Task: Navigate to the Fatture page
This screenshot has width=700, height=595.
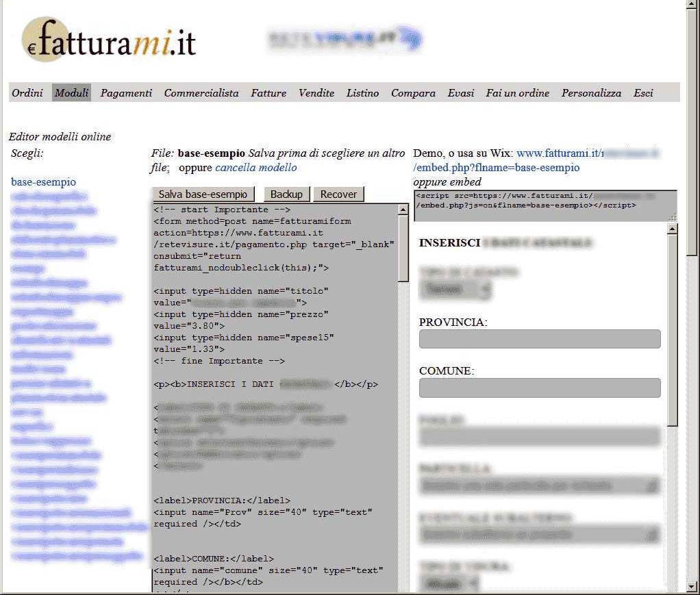Action: (268, 93)
